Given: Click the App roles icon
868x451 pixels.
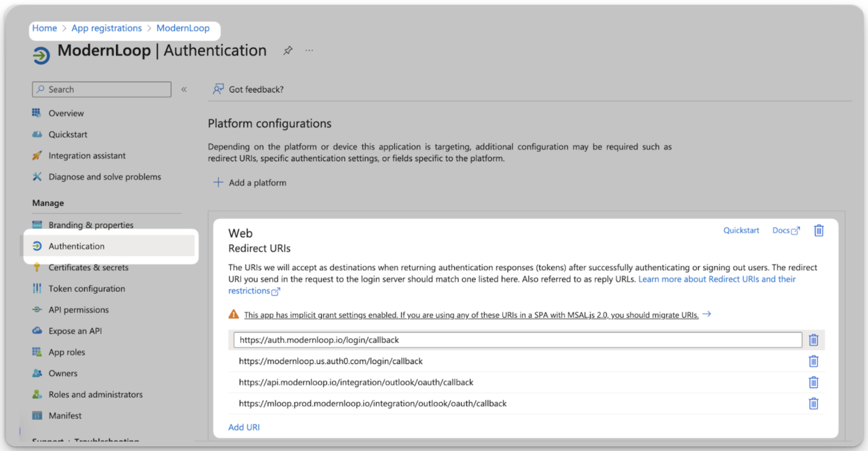Looking at the screenshot, I should pyautogui.click(x=37, y=352).
